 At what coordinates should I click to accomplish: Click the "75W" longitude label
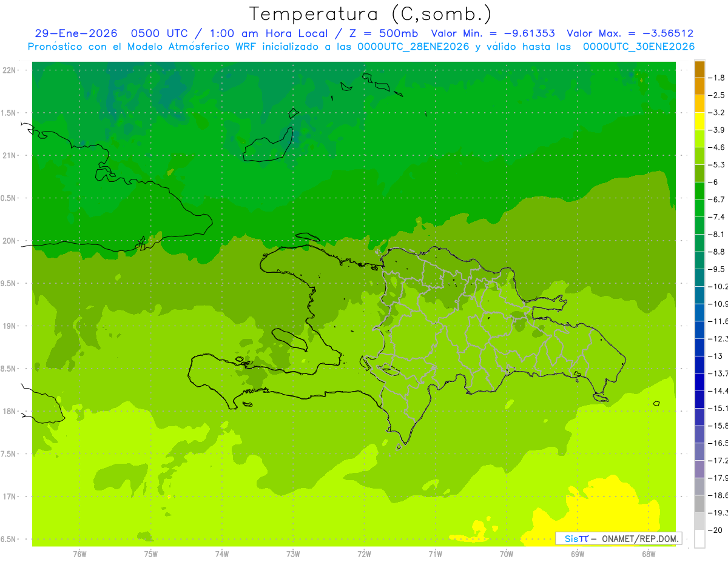[x=150, y=554]
